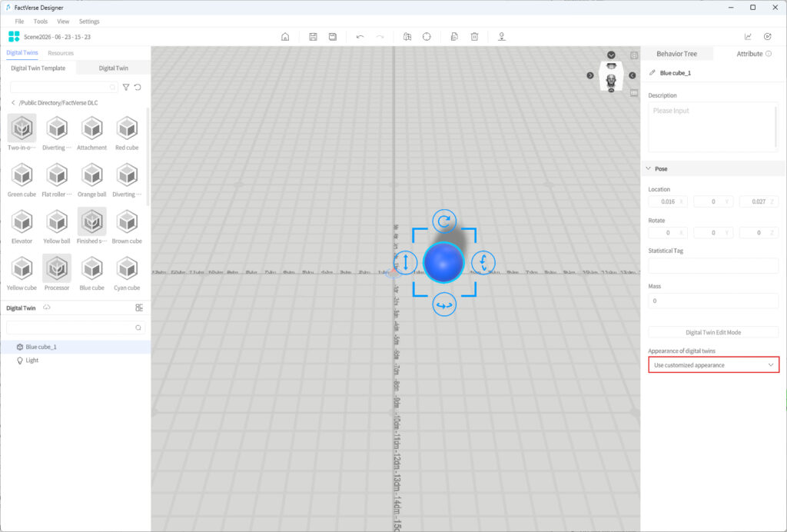Click the first Save floppy-disk icon

[x=313, y=37]
